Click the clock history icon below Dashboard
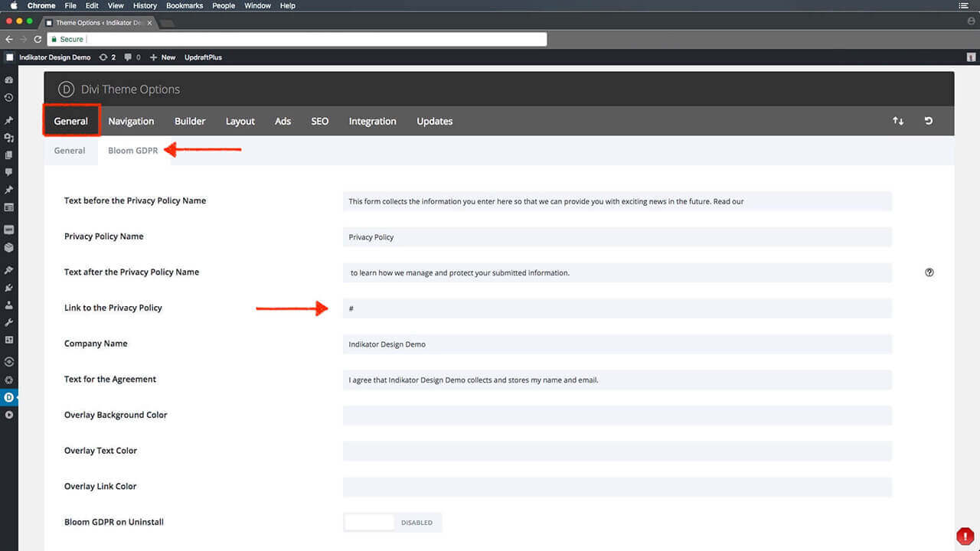 (9, 98)
